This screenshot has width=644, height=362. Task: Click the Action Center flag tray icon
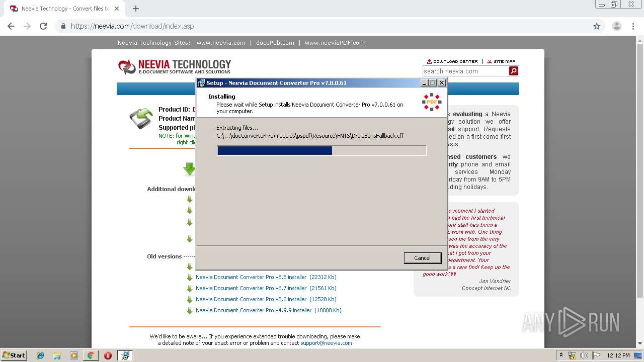pyautogui.click(x=595, y=355)
